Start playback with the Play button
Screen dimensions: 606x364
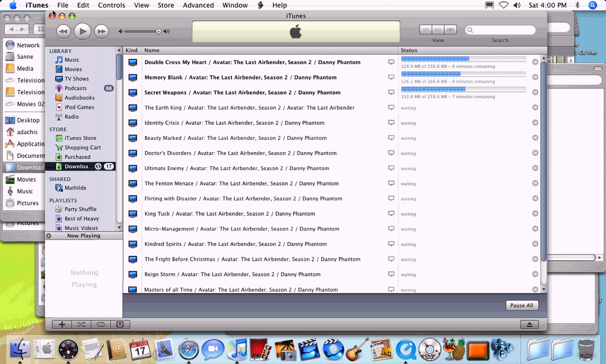pyautogui.click(x=82, y=32)
